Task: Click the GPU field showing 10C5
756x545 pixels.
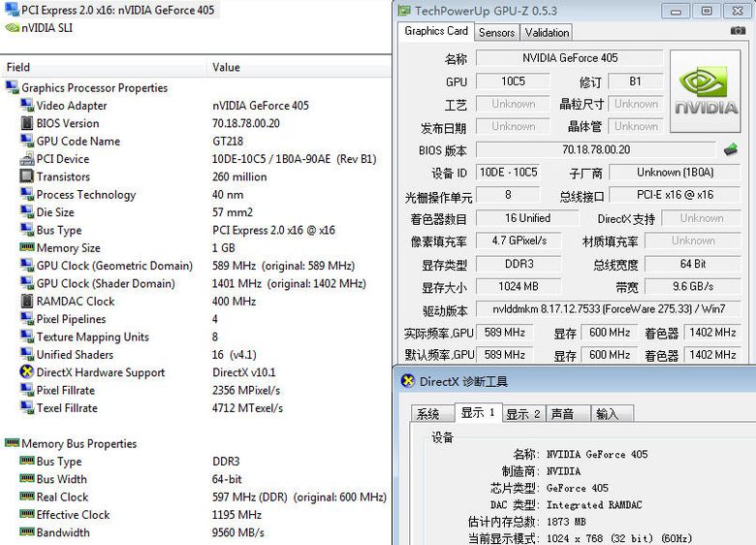Action: 513,81
